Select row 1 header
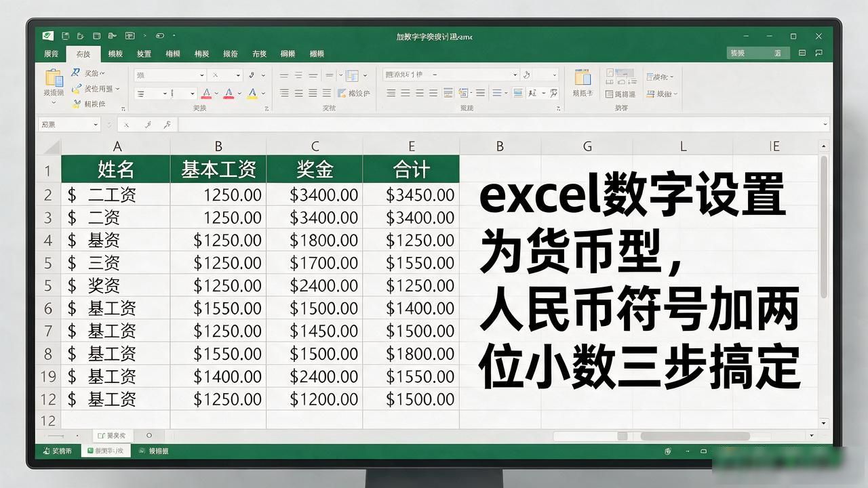The width and height of the screenshot is (868, 488). click(x=49, y=169)
